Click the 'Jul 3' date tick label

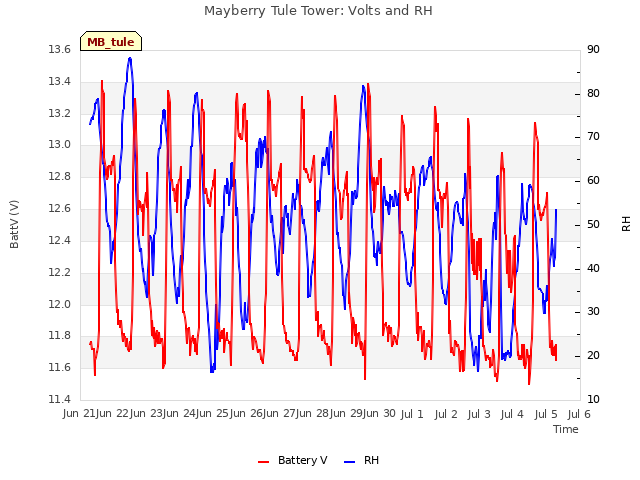(x=479, y=414)
